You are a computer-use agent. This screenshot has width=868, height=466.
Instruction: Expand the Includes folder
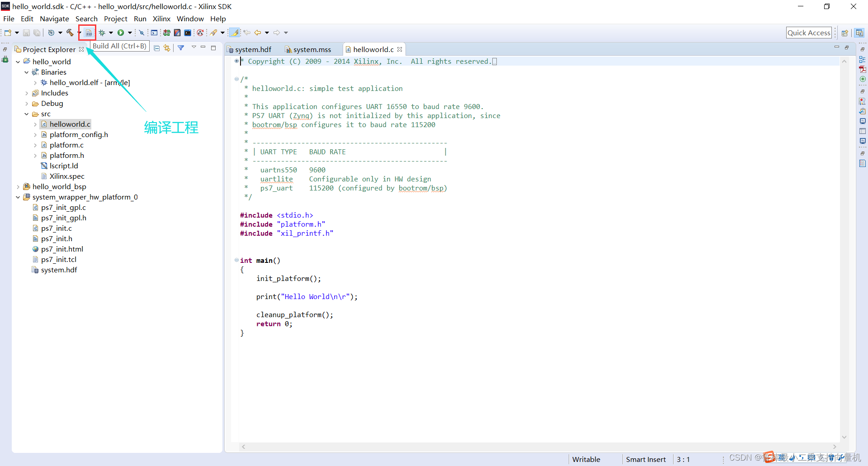coord(27,93)
